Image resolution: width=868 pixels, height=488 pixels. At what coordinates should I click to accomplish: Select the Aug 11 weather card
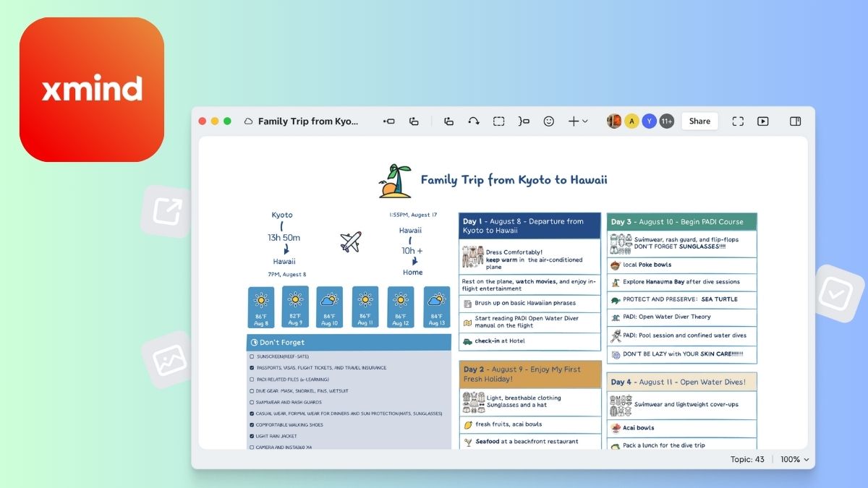pyautogui.click(x=365, y=307)
